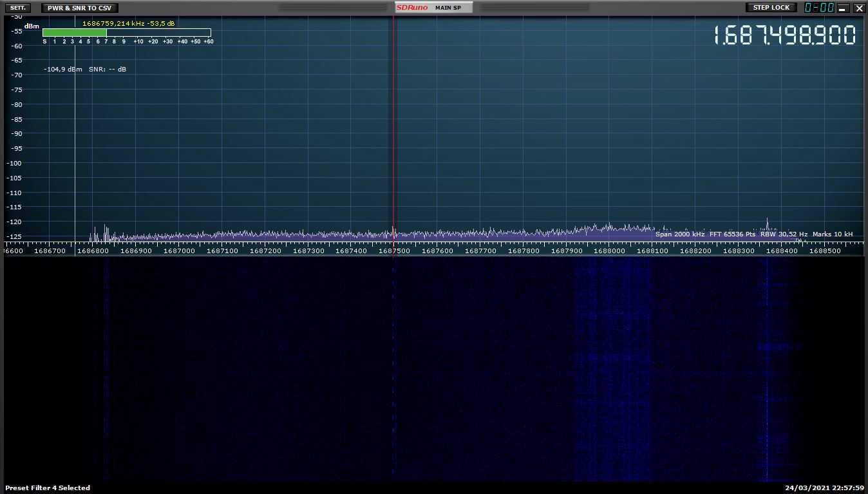Click the green S-meter level bar

[x=74, y=32]
